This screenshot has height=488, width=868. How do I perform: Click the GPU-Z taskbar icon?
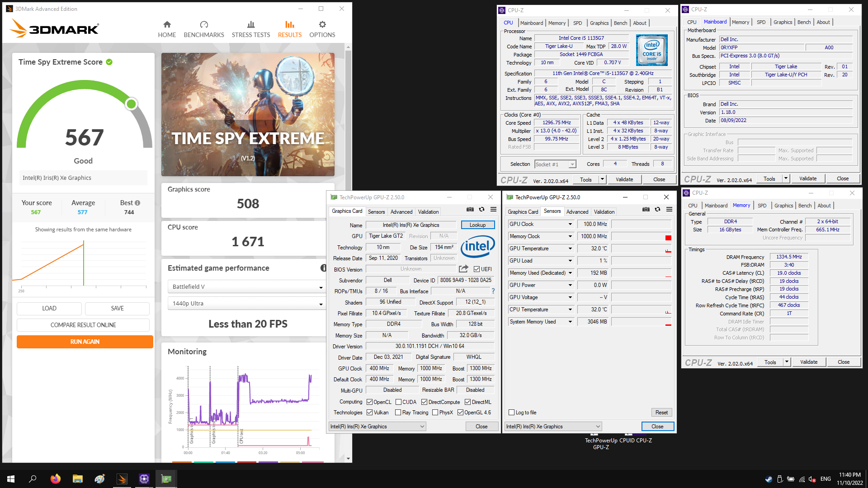coord(166,479)
